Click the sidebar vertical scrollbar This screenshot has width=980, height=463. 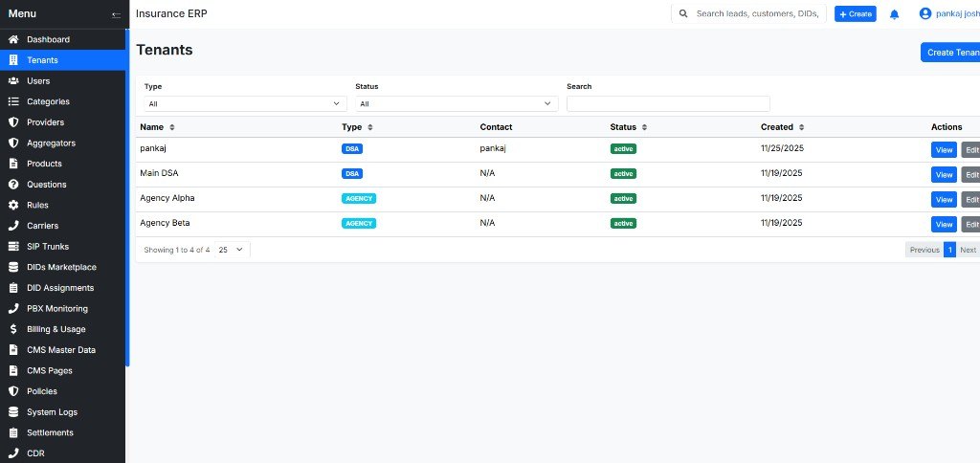click(x=127, y=197)
